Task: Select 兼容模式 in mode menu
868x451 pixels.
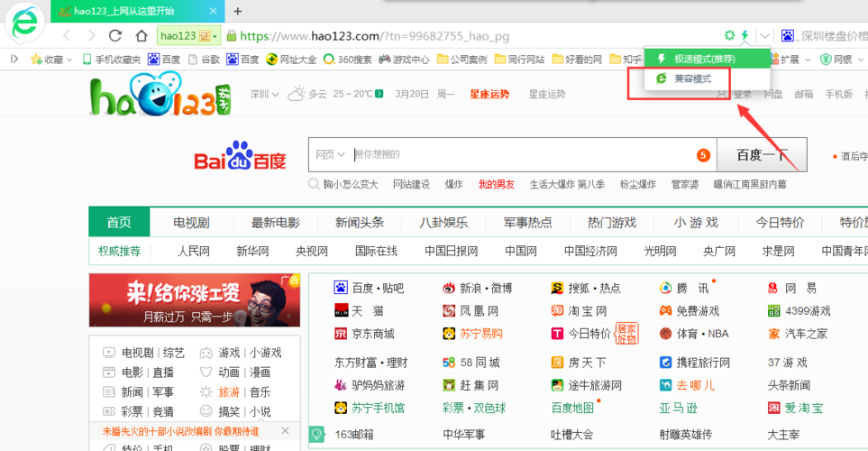Action: (707, 78)
